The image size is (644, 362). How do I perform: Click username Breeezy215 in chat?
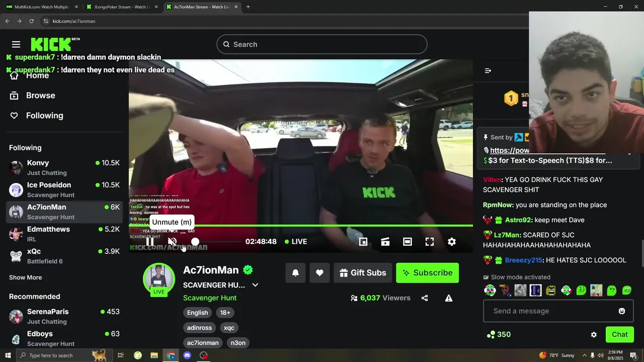tap(524, 260)
